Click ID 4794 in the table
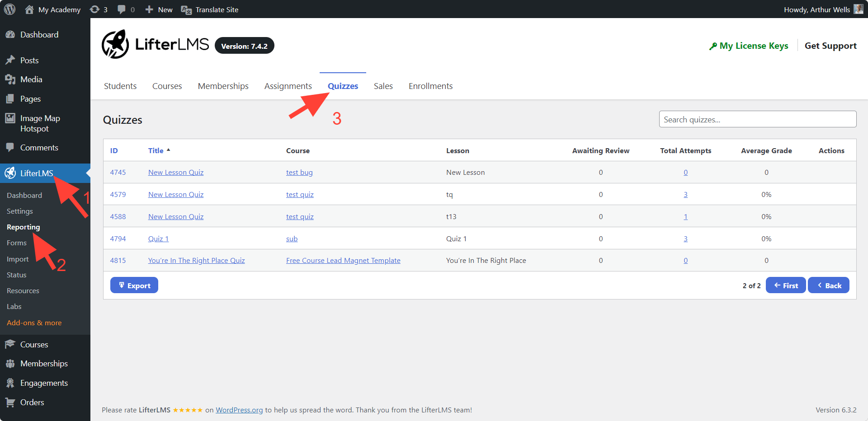Viewport: 868px width, 421px height. [118, 239]
